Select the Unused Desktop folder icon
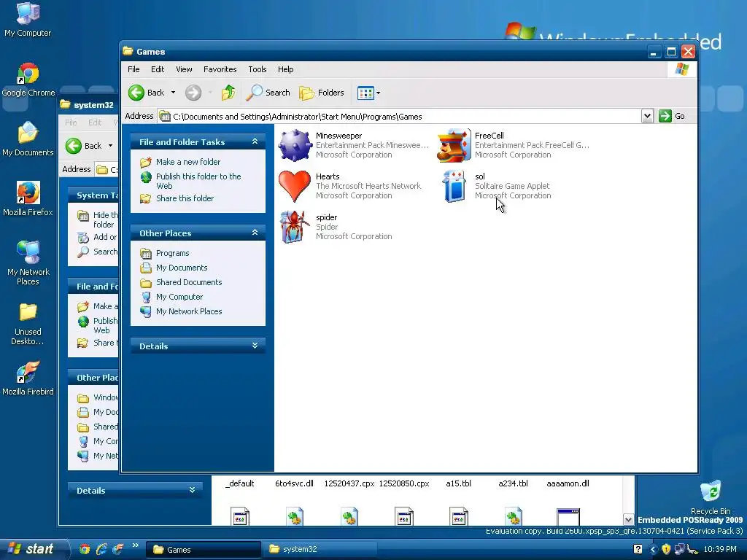Screen dimensions: 747x560 pos(28,324)
